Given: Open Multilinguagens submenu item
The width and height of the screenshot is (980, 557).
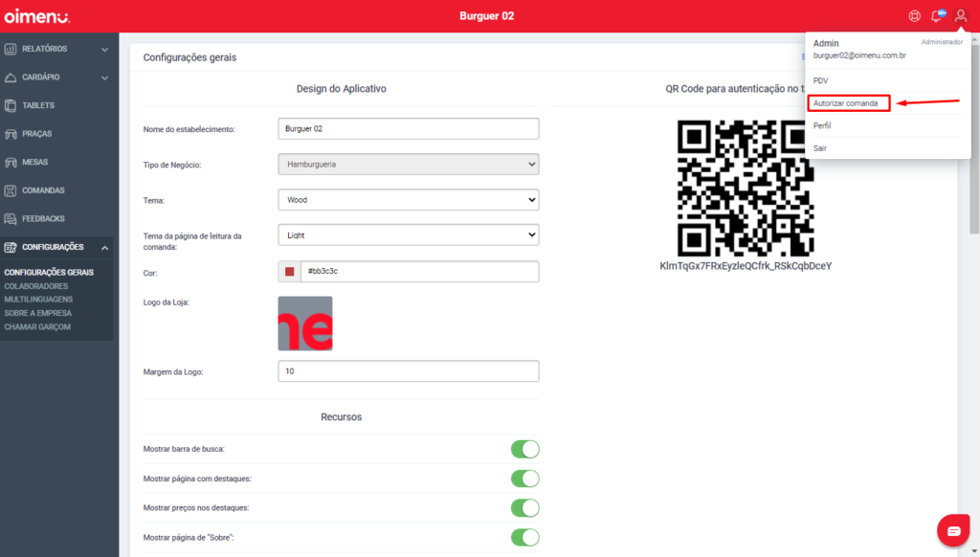Looking at the screenshot, I should coord(38,300).
